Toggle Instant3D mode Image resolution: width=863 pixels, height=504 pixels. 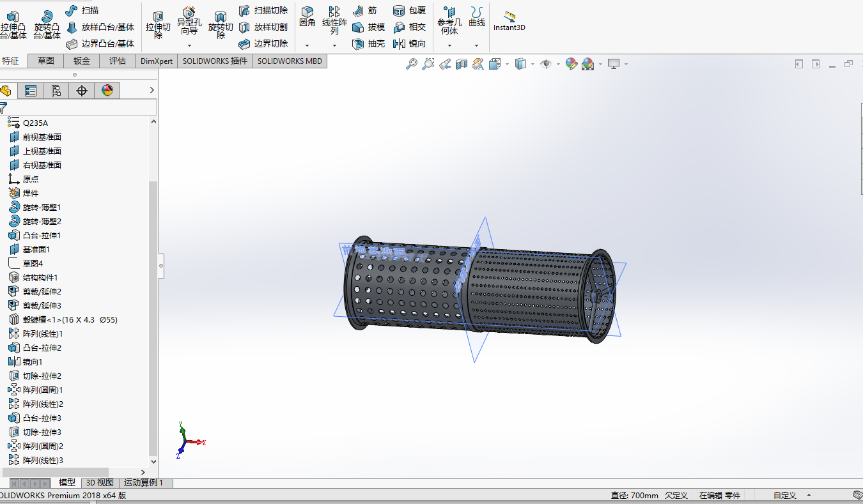coord(509,20)
